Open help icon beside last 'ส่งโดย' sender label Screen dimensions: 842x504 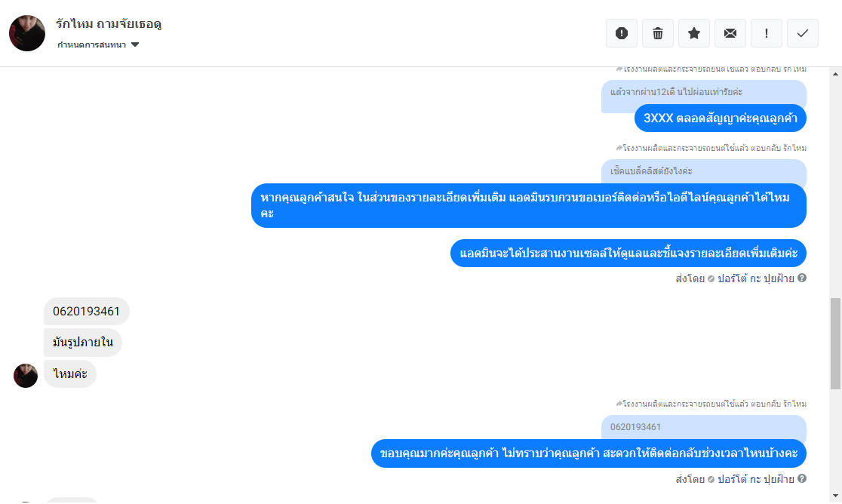click(802, 478)
